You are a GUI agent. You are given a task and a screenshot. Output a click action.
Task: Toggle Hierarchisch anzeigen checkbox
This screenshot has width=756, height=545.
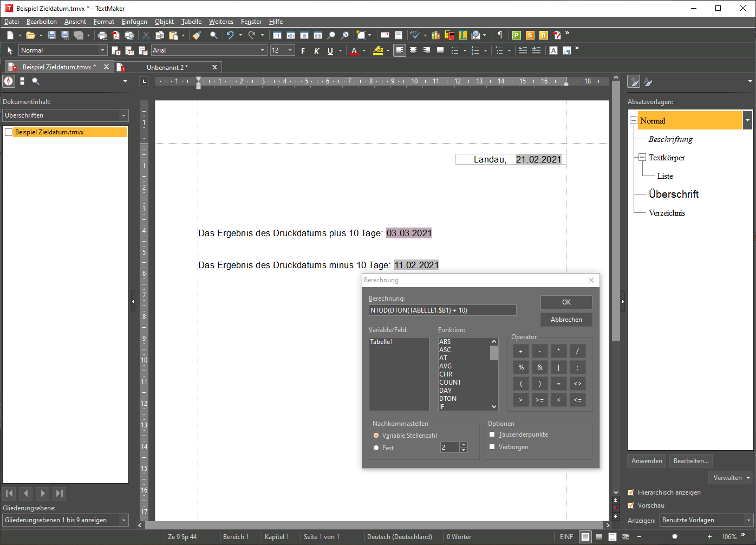[x=631, y=492]
